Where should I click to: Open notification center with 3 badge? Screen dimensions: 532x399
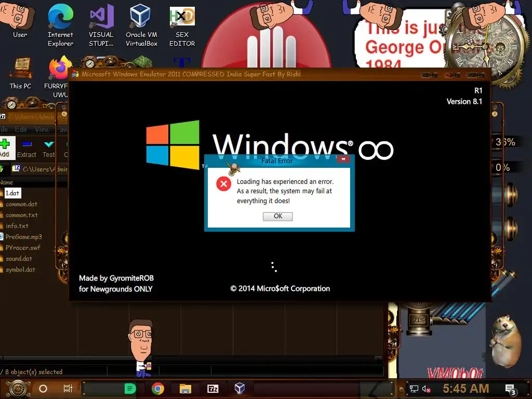click(511, 390)
